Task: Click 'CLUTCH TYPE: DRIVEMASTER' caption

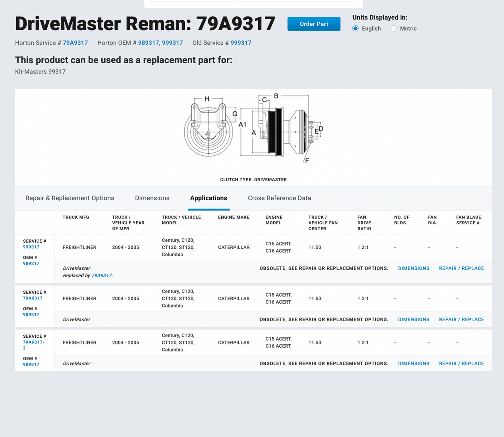Action: (x=253, y=180)
